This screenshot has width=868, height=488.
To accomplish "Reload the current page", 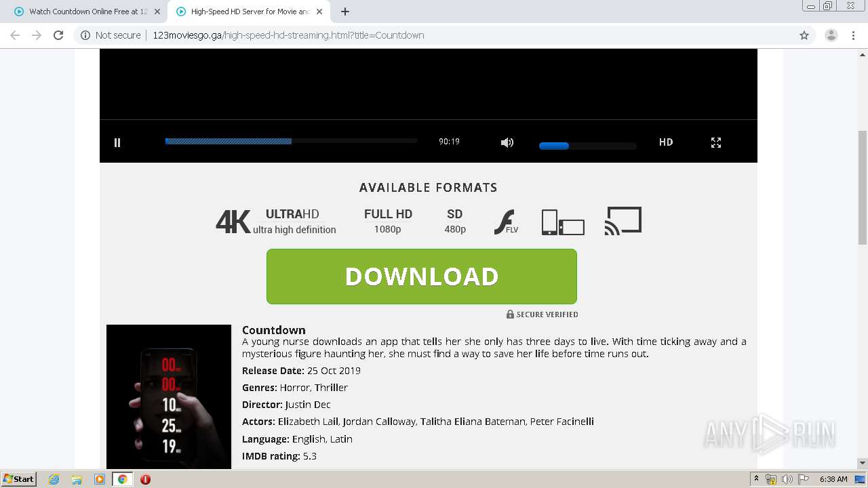I will (58, 35).
